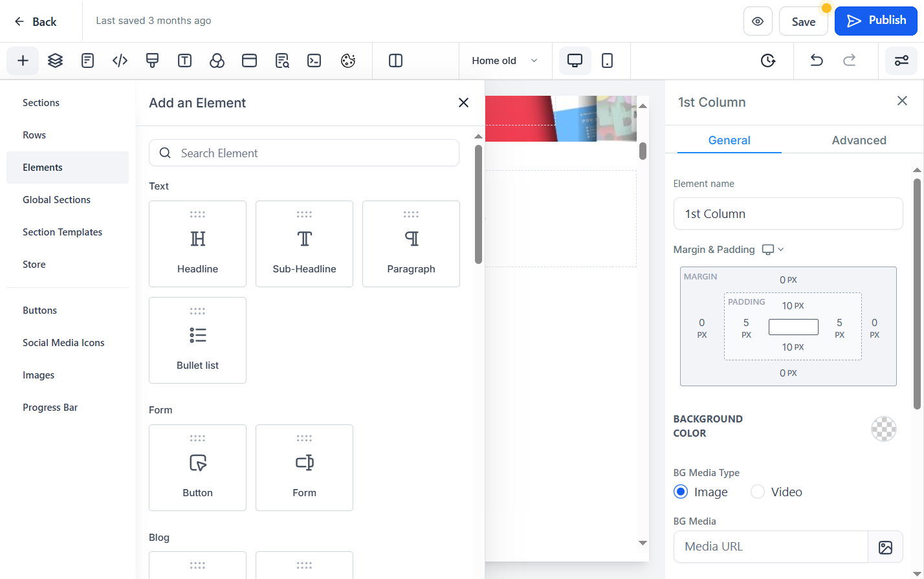This screenshot has width=924, height=579.
Task: Click the Publish button
Action: coord(876,21)
